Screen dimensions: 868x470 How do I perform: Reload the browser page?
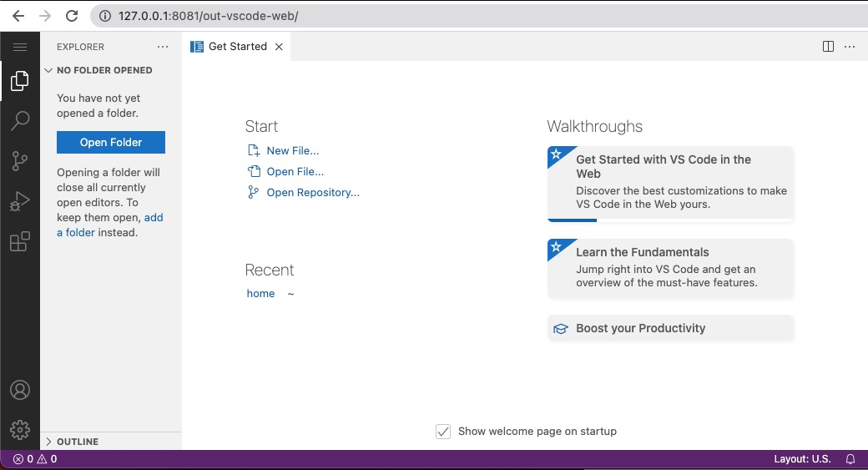click(x=72, y=16)
